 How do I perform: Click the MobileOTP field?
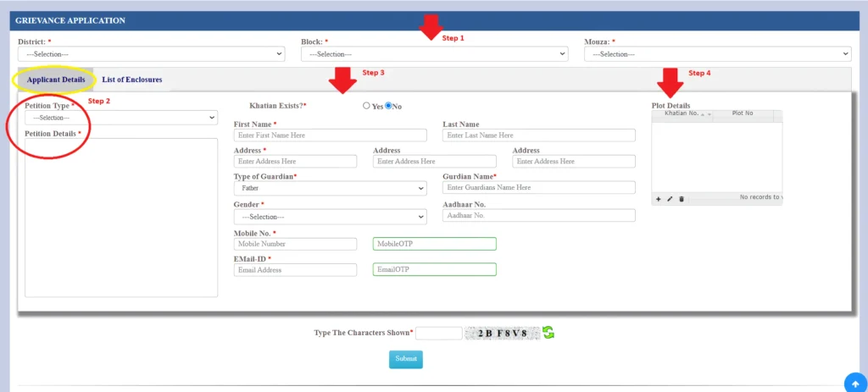click(x=435, y=244)
